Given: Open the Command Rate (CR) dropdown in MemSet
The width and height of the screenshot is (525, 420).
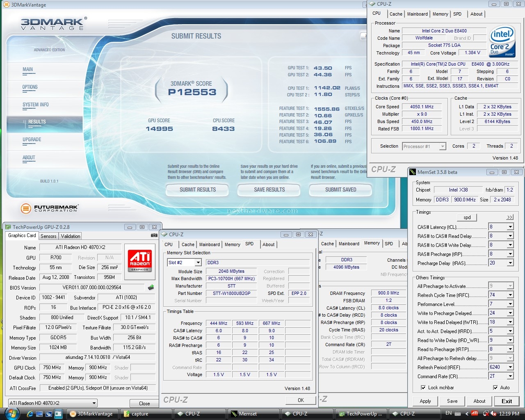Looking at the screenshot, I should (510, 376).
